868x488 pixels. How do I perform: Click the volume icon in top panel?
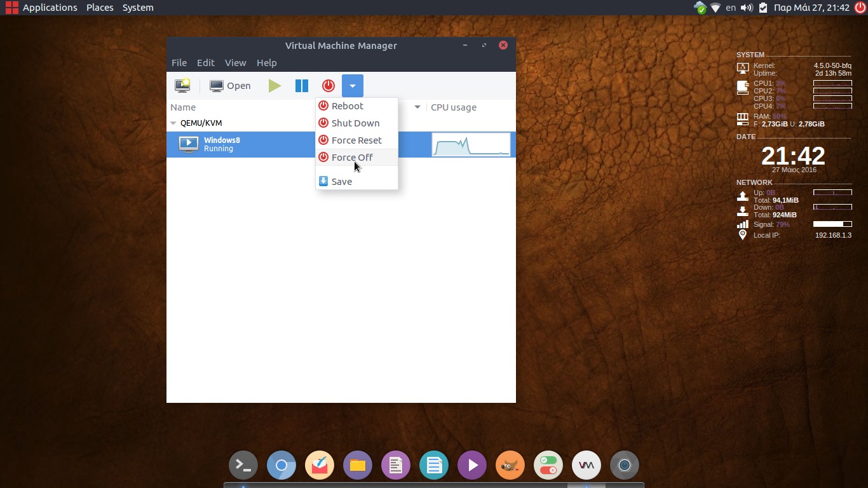(x=747, y=8)
